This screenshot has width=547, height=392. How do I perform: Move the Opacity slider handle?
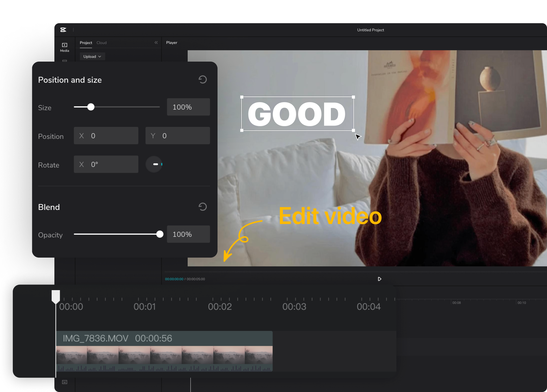pos(159,234)
